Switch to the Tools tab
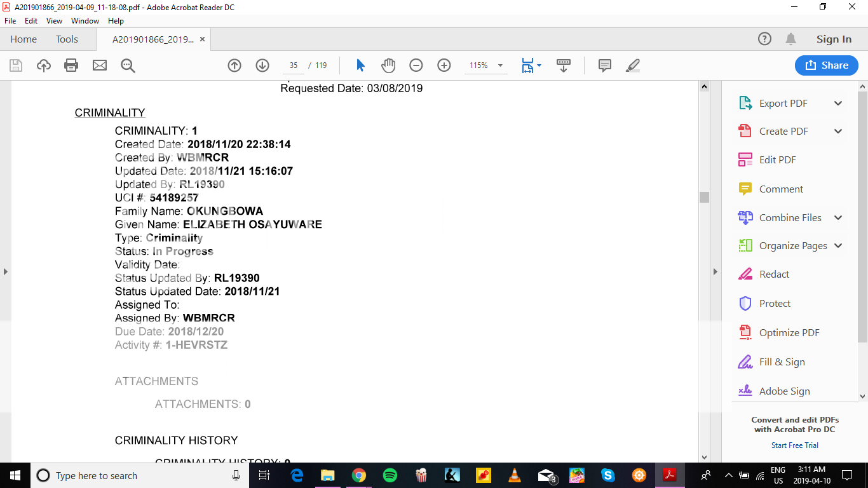 tap(67, 39)
